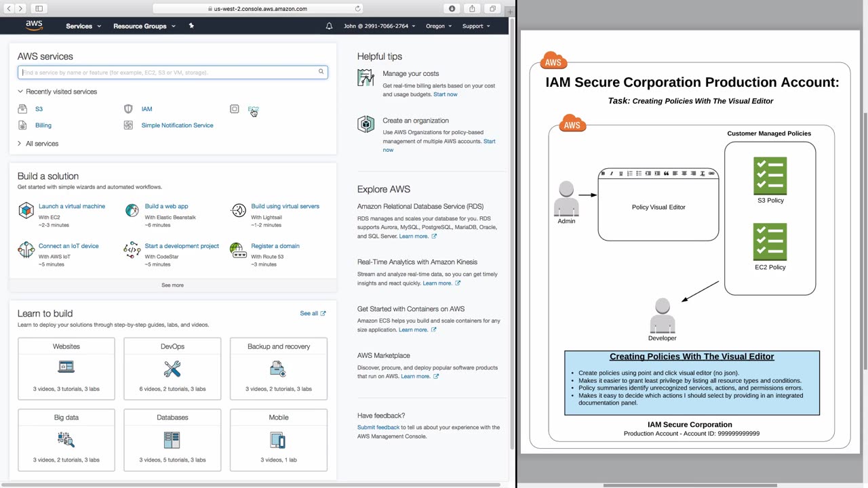Open the notifications bell

[329, 26]
